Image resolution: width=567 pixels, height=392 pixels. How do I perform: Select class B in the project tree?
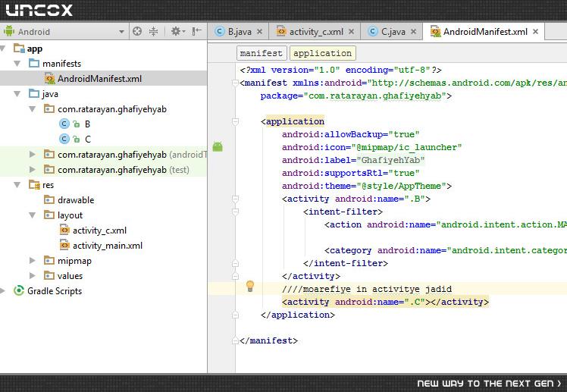pos(87,124)
